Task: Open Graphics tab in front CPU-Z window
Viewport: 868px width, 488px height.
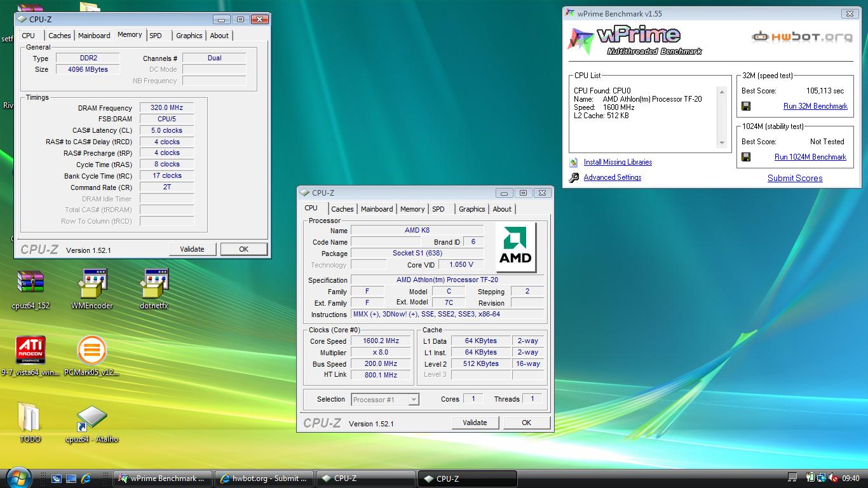Action: click(472, 209)
